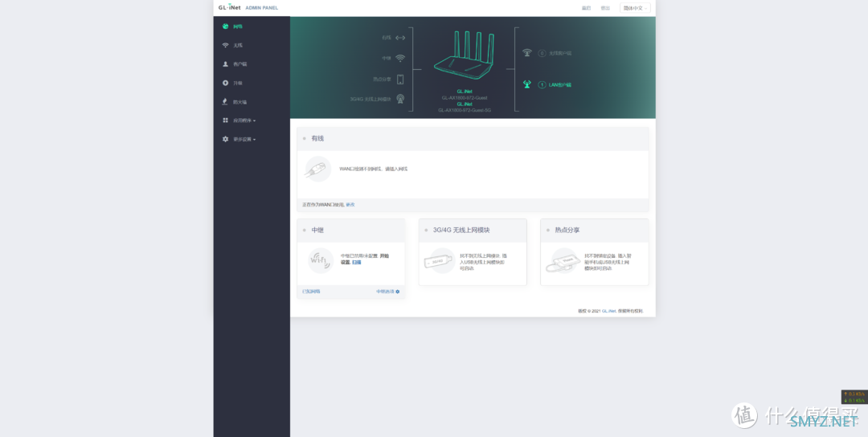Click the LAN clients count circle showing 1
Viewport: 868px width, 437px height.
[x=542, y=85]
